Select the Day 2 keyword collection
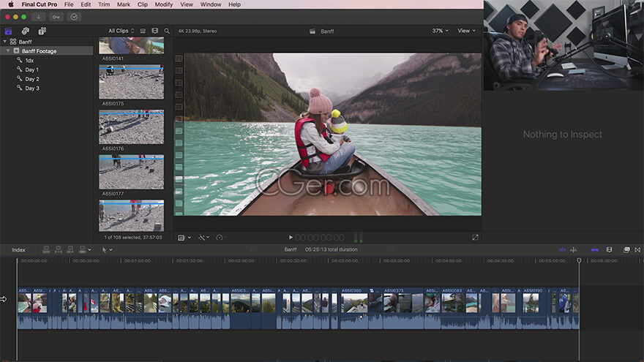The height and width of the screenshot is (362, 644). [32, 79]
